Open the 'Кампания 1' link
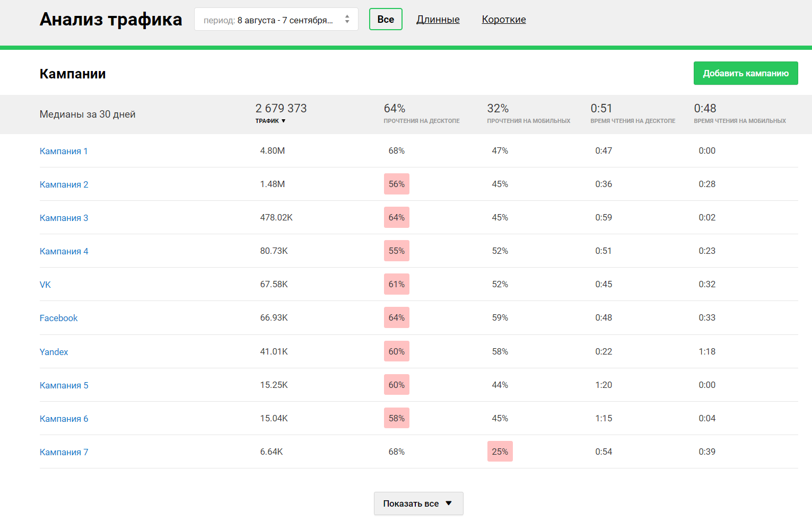The height and width of the screenshot is (522, 812). click(64, 151)
